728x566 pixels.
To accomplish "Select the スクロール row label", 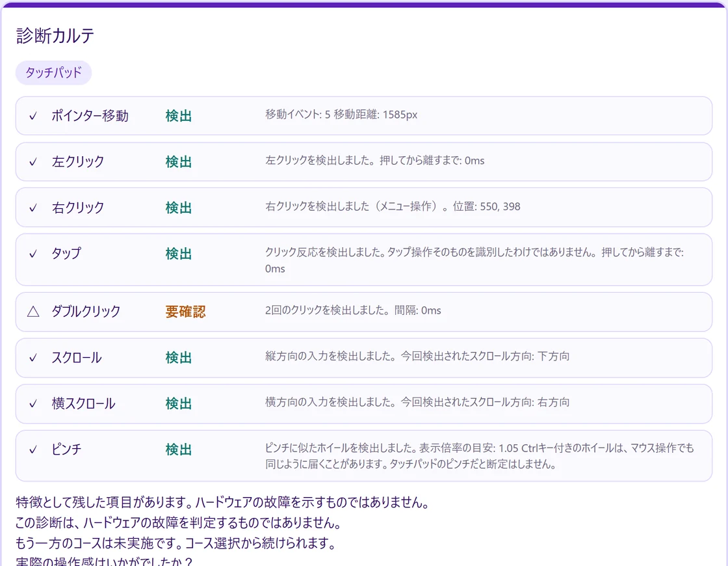I will click(x=77, y=358).
